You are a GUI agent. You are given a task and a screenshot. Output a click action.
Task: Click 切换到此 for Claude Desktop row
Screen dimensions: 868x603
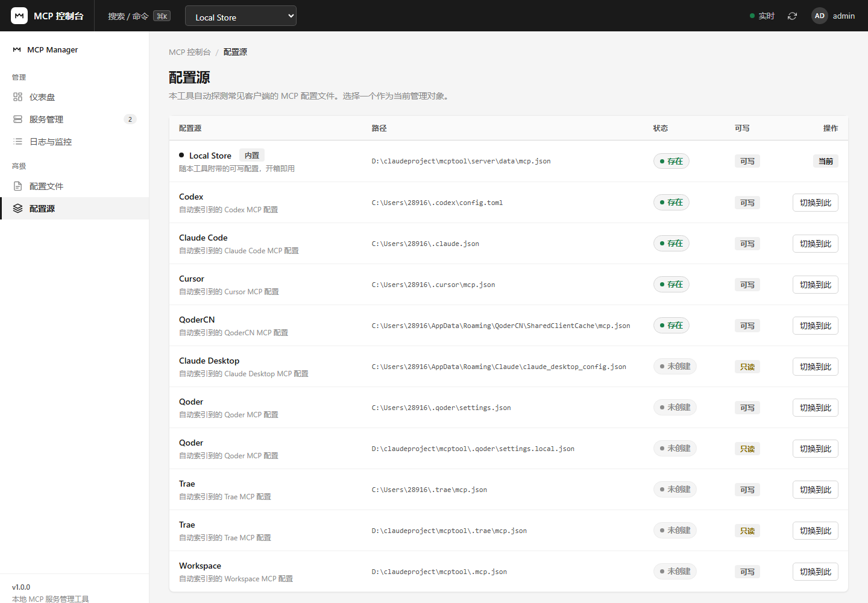[815, 367]
